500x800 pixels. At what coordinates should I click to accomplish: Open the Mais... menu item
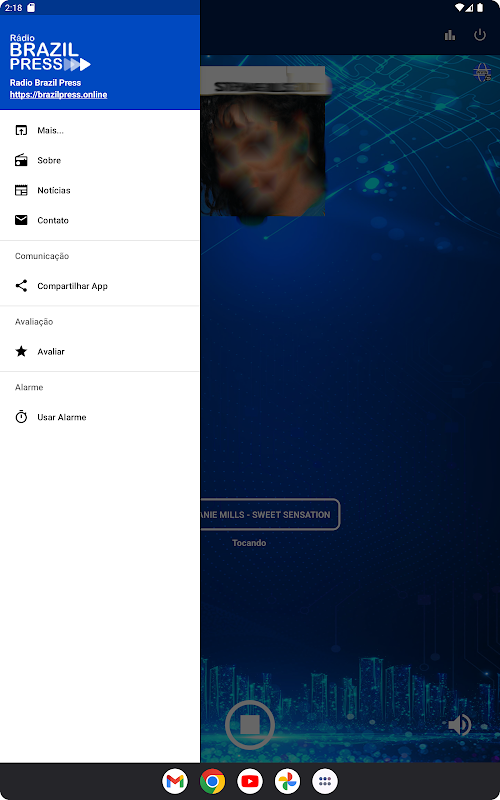pos(100,131)
